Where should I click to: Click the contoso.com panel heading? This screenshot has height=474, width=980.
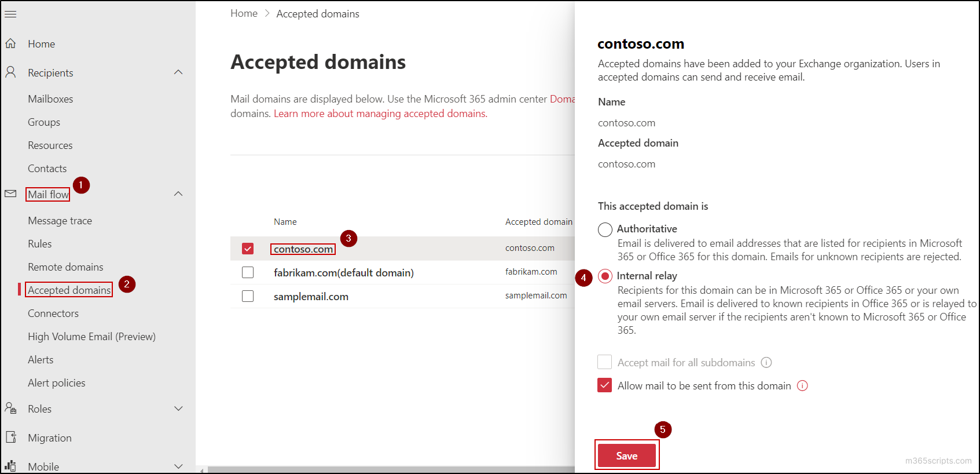(641, 44)
